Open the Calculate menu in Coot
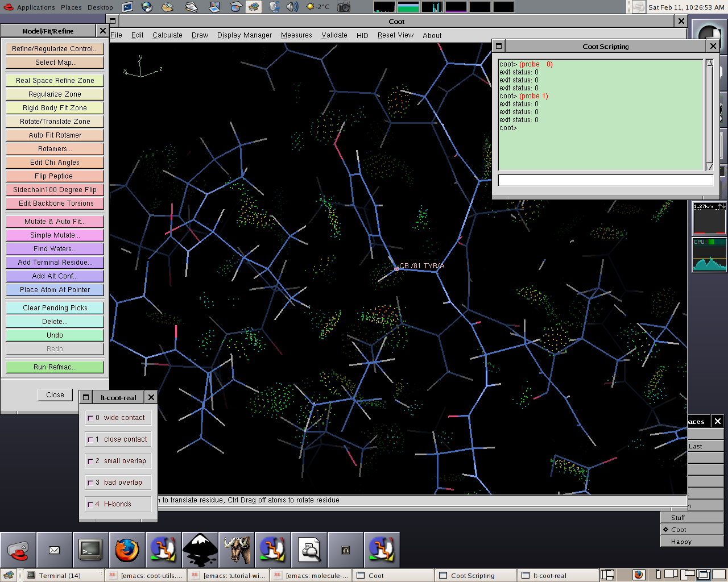 point(167,35)
